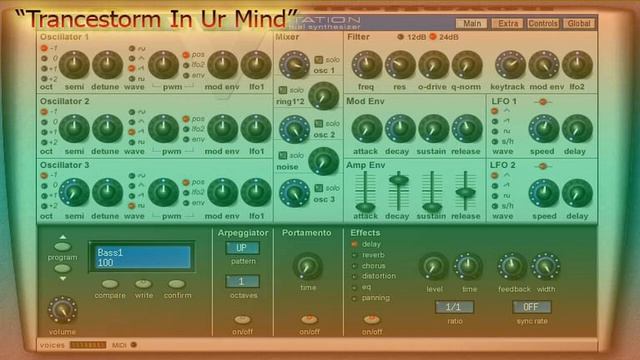Step to the next program with up arrow
Image resolution: width=640 pixels, height=360 pixels.
(62, 246)
